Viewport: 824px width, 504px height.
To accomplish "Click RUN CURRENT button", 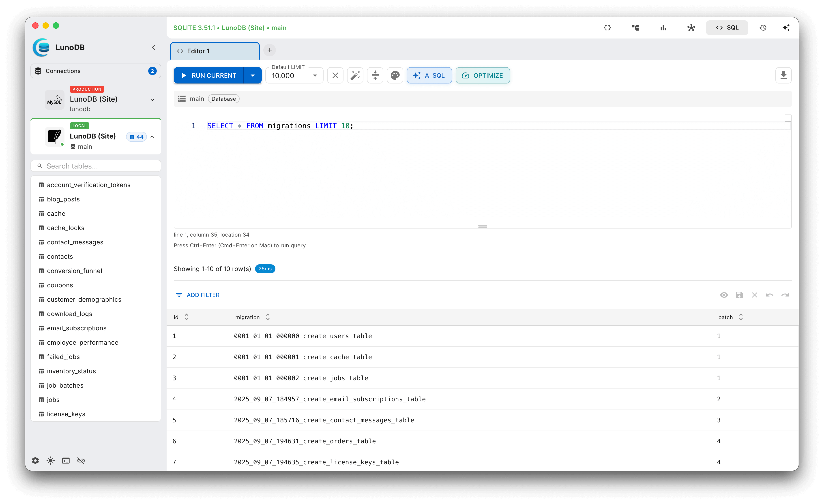I will click(209, 76).
